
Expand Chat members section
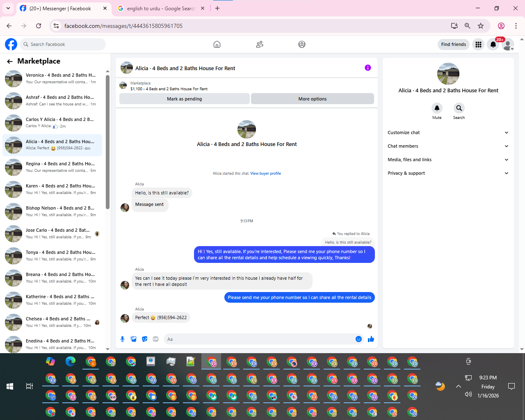click(x=448, y=146)
